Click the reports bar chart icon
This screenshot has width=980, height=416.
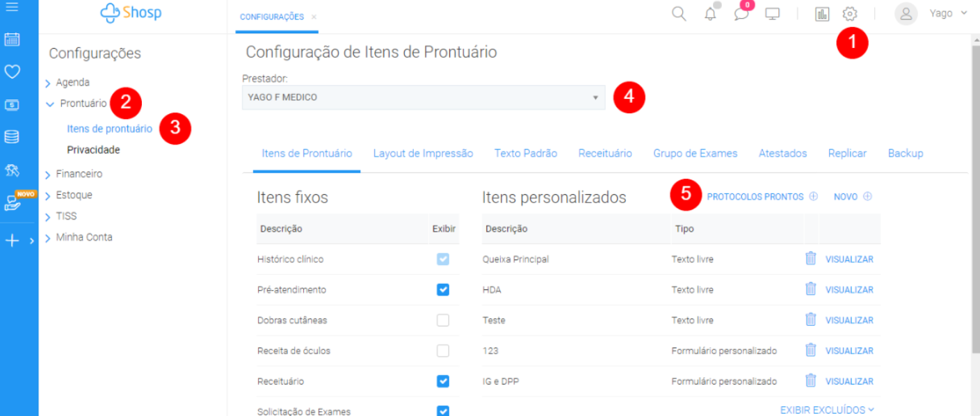coord(822,14)
